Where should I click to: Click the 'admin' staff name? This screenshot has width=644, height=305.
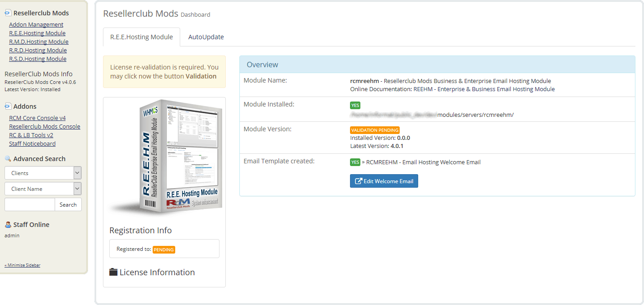pos(12,236)
